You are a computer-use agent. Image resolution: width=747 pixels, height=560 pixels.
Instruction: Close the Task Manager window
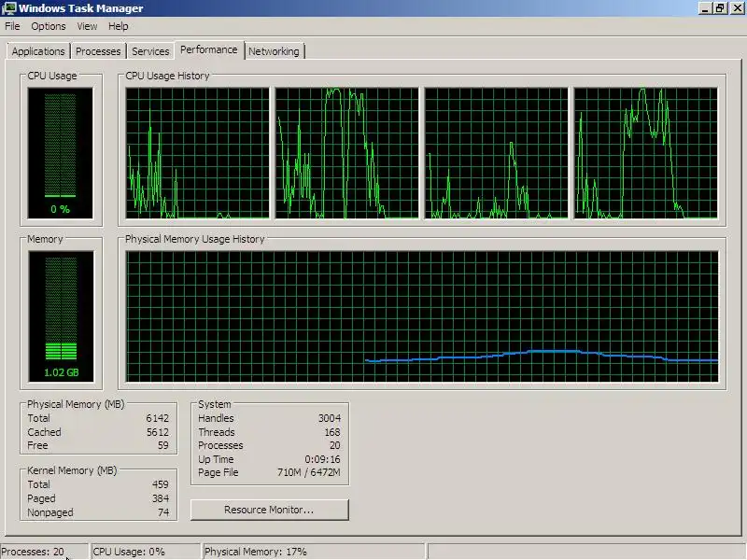point(736,8)
